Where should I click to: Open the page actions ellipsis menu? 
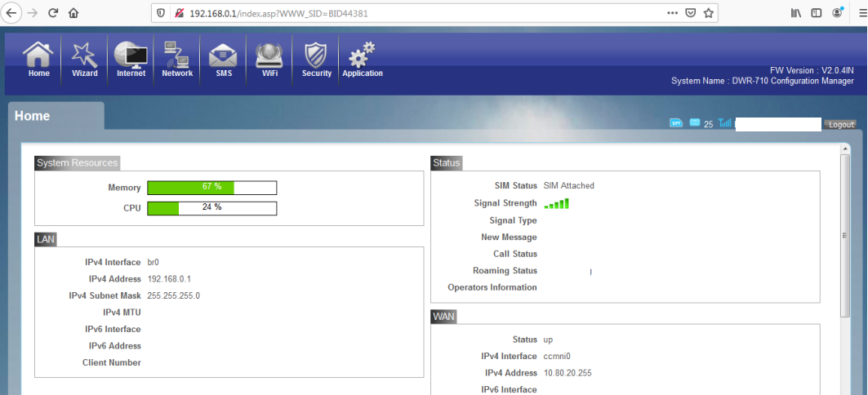click(x=673, y=13)
